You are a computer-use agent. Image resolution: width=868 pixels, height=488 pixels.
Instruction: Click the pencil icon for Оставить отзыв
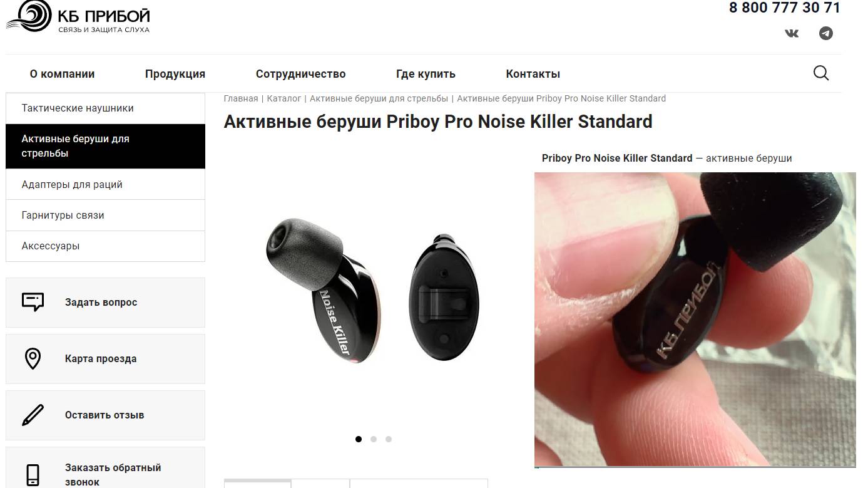point(33,415)
